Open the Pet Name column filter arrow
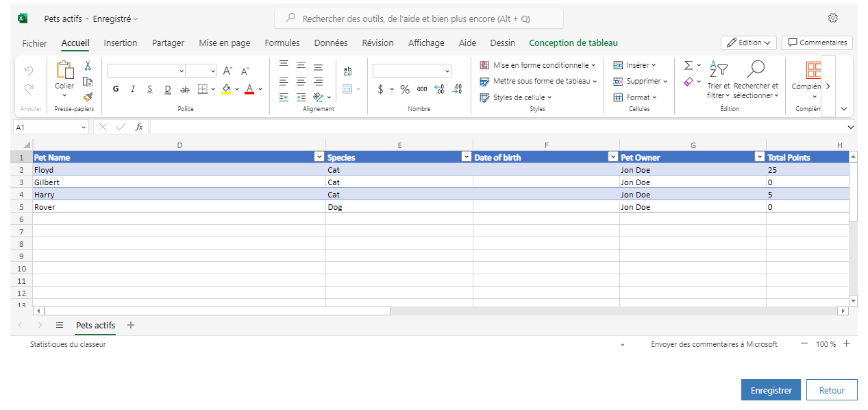The height and width of the screenshot is (410, 868). 319,157
